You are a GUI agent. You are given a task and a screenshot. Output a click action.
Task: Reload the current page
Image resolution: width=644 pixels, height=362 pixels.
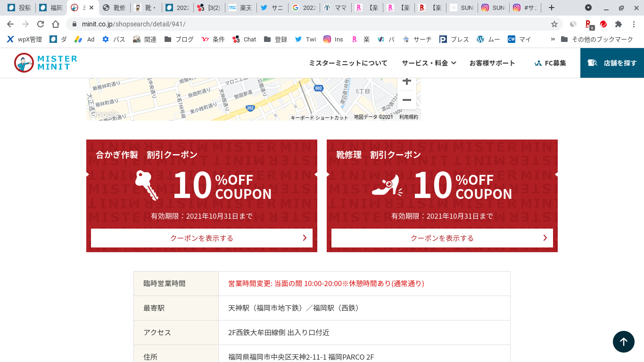(x=41, y=24)
